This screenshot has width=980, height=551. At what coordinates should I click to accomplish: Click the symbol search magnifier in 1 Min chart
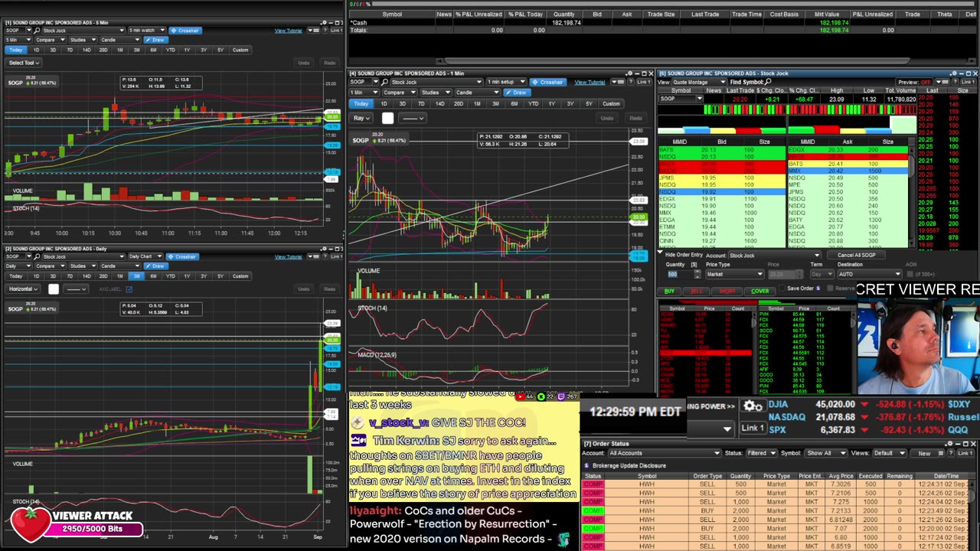[x=386, y=82]
